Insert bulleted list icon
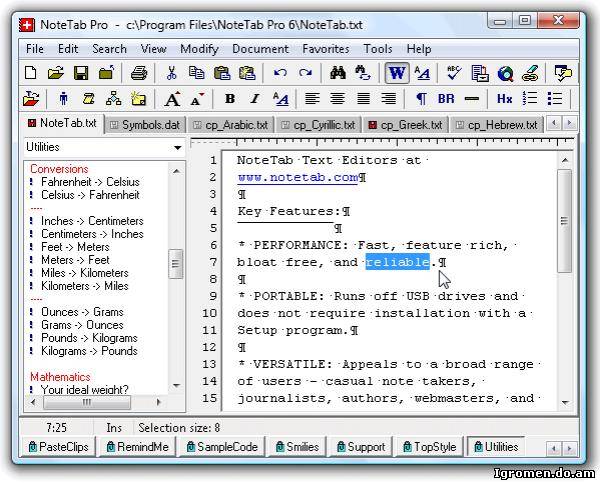 coord(555,99)
